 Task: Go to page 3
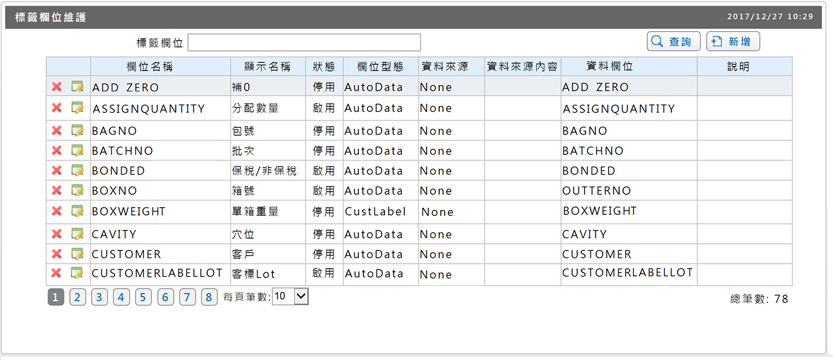pos(99,297)
